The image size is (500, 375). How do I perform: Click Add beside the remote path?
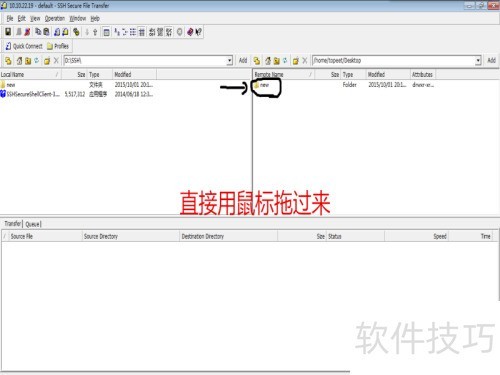point(492,60)
